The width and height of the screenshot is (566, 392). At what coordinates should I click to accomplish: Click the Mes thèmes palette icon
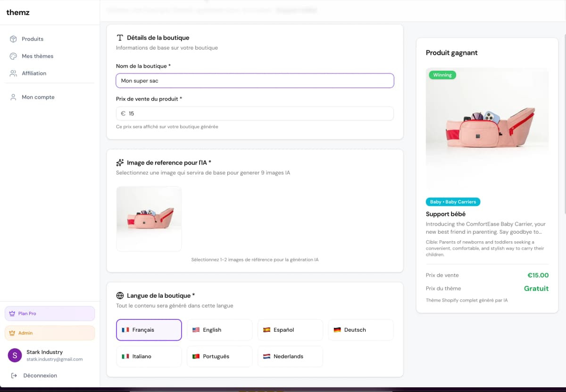point(13,56)
